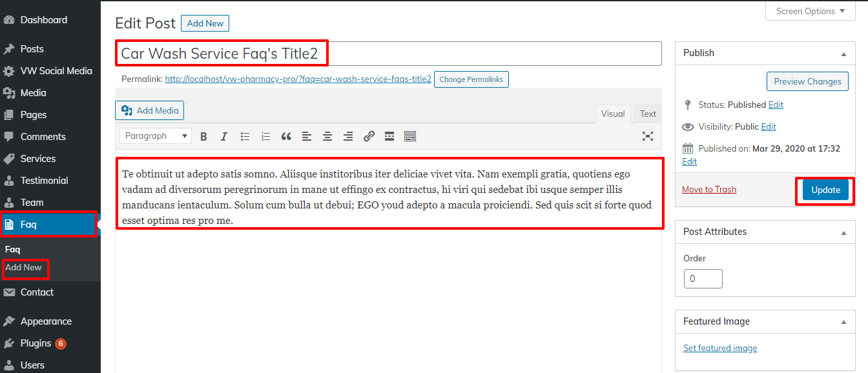Insert a link into the post content
Viewport: 868px width, 373px height.
(369, 136)
